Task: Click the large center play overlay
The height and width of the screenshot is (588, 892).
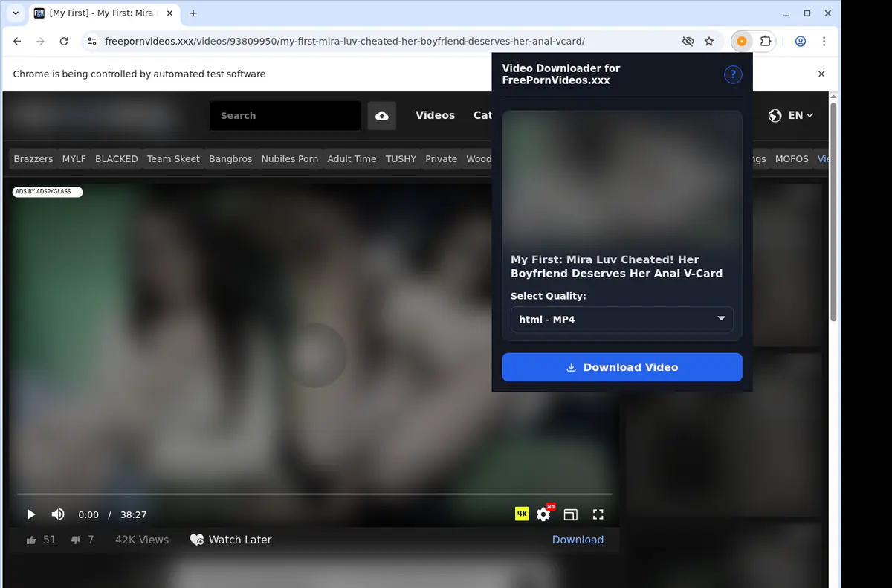Action: click(314, 355)
